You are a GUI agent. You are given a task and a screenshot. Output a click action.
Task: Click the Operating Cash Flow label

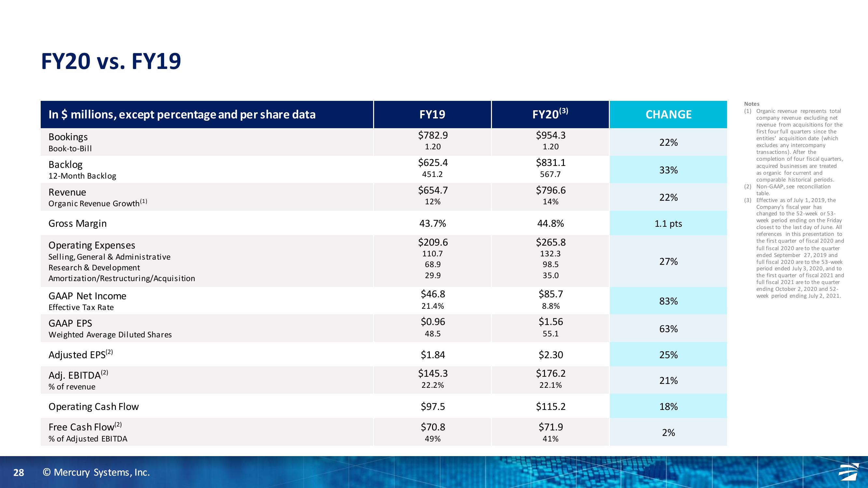point(94,406)
